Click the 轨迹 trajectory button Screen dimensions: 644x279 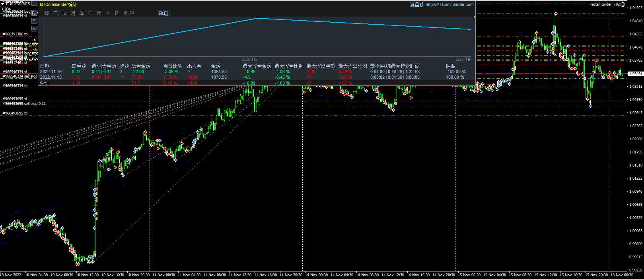tap(163, 13)
